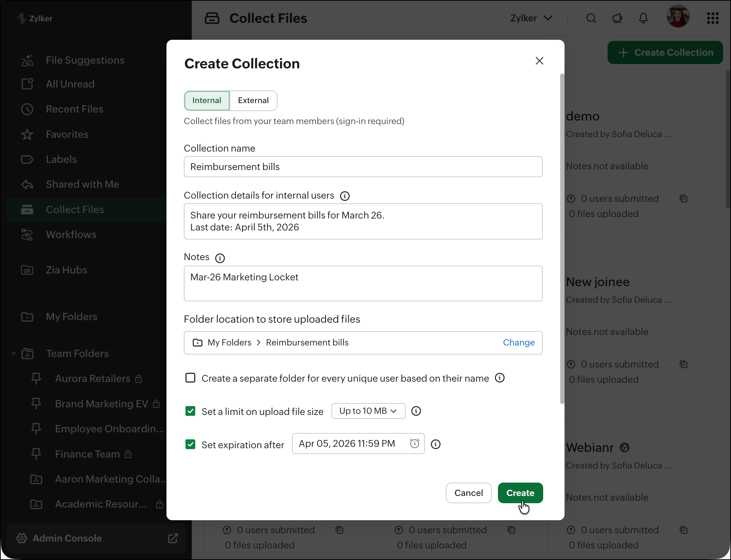Click the Change folder location link
This screenshot has height=560, width=731.
519,343
